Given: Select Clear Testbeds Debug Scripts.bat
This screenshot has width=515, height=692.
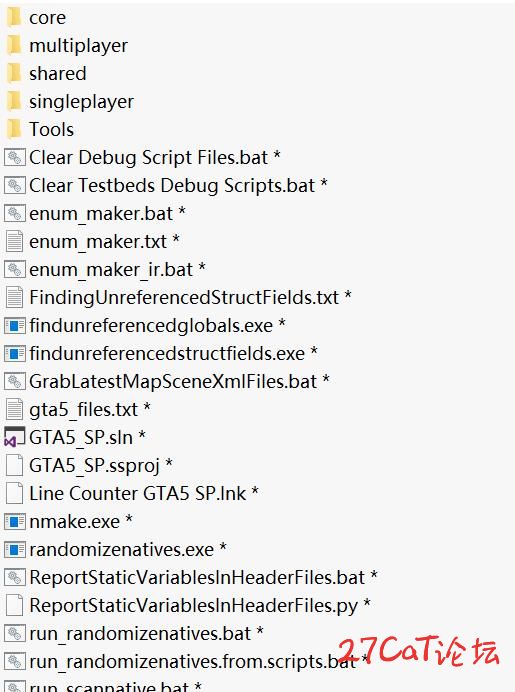Looking at the screenshot, I should point(172,185).
